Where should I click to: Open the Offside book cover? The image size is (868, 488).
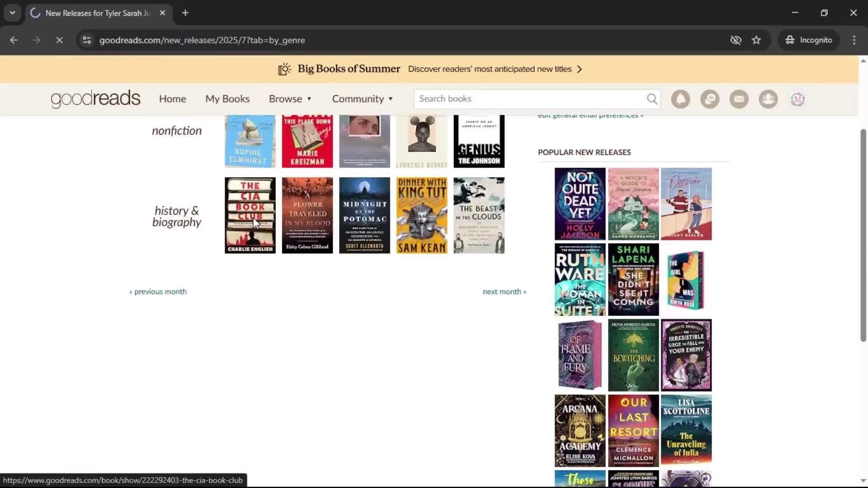click(x=686, y=204)
